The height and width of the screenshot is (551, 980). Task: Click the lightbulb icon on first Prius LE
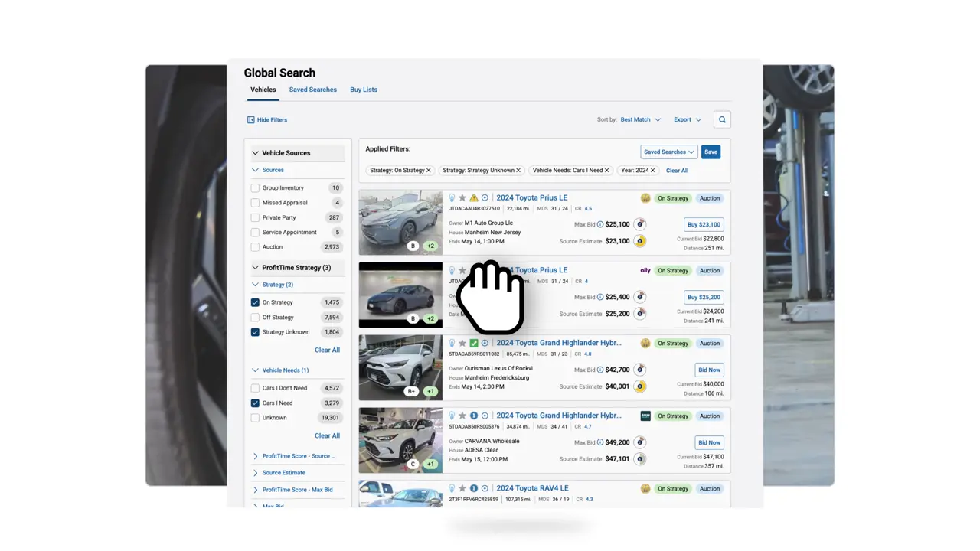point(452,198)
